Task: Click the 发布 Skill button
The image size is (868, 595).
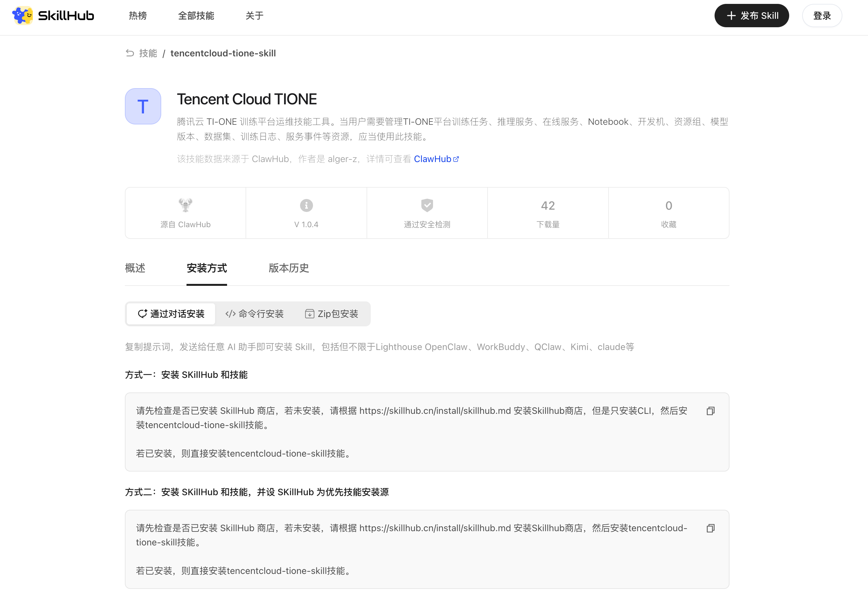Action: (752, 16)
